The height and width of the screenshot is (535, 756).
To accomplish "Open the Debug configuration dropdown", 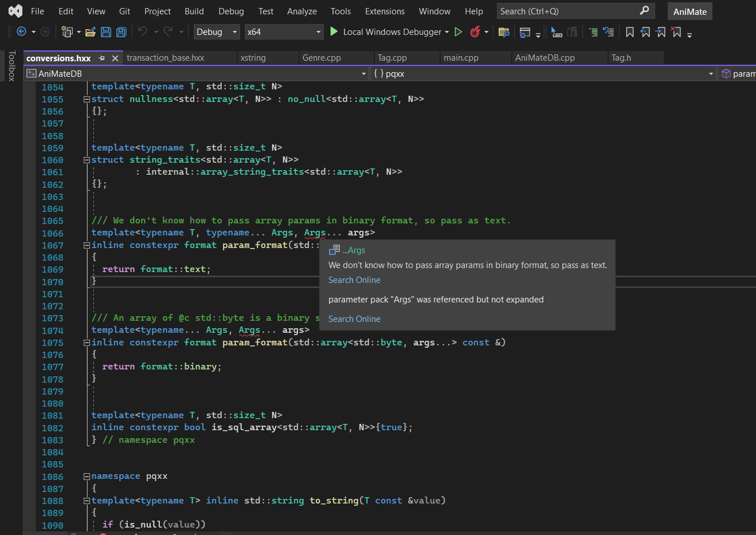I will (217, 32).
